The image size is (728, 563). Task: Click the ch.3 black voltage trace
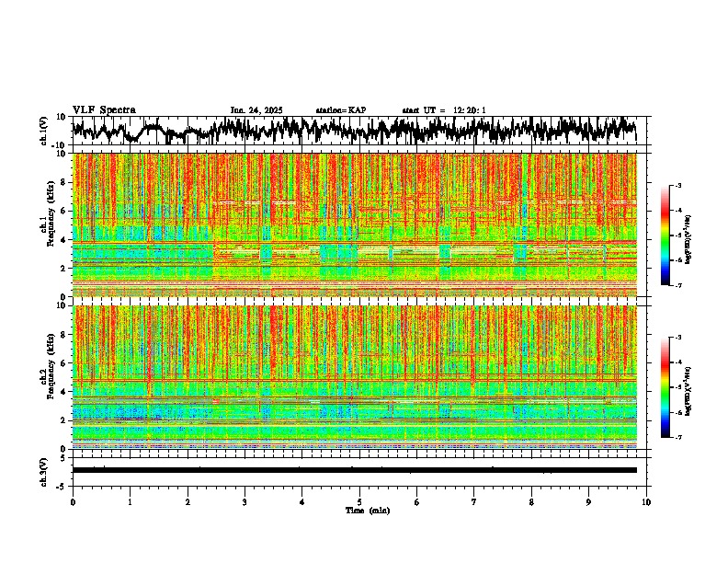pyautogui.click(x=355, y=470)
